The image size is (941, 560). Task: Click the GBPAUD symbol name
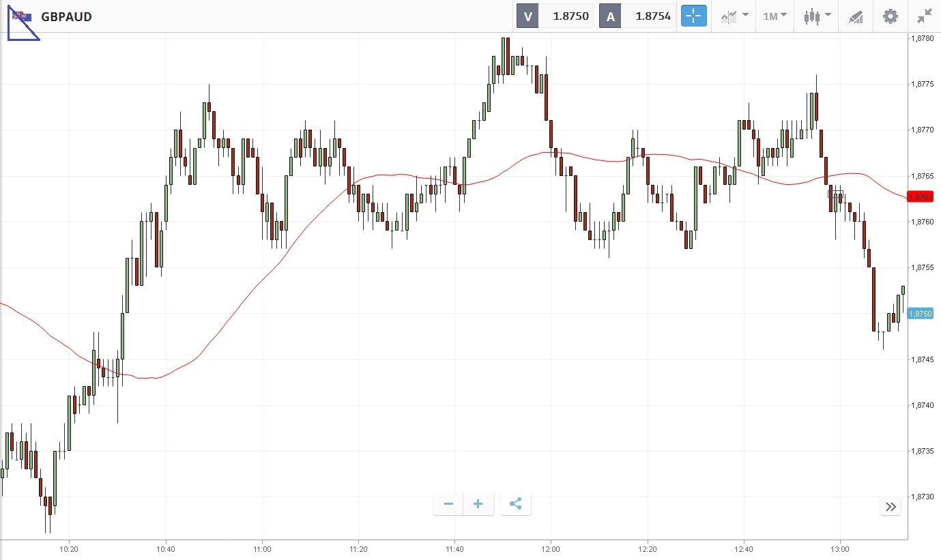coord(66,16)
